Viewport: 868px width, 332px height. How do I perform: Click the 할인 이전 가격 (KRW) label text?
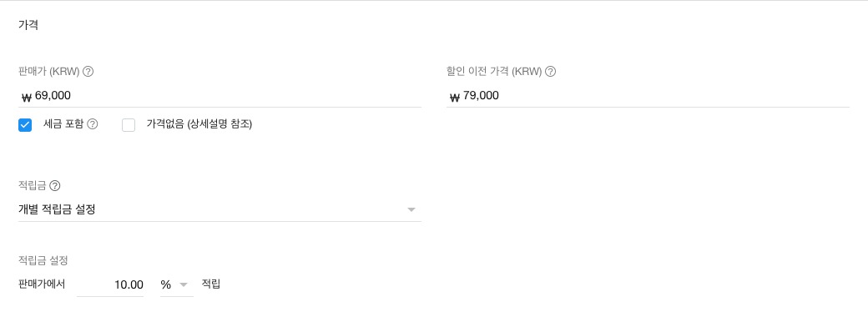(494, 72)
